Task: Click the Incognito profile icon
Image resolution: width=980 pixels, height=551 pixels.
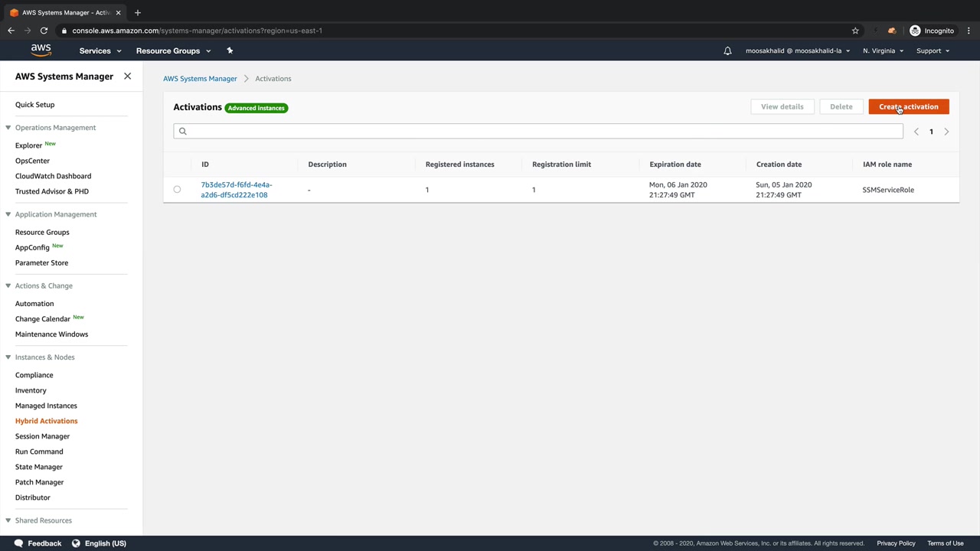Action: pos(915,31)
